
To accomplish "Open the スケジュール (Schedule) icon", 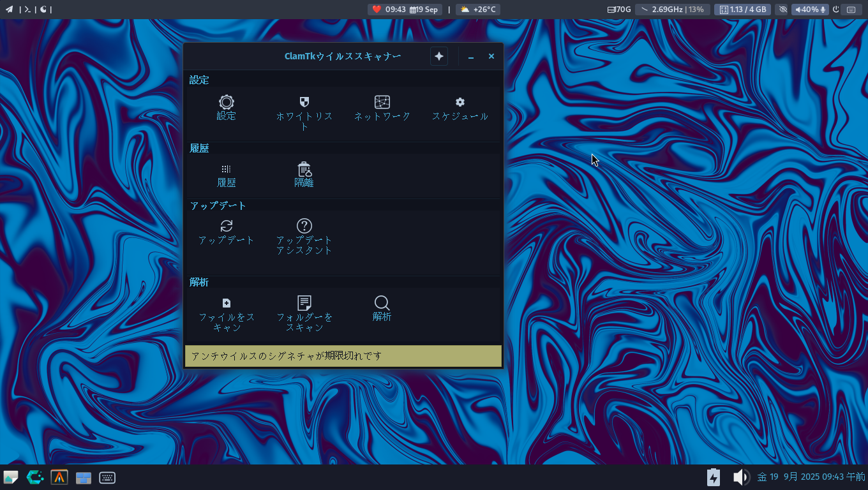I will click(460, 102).
